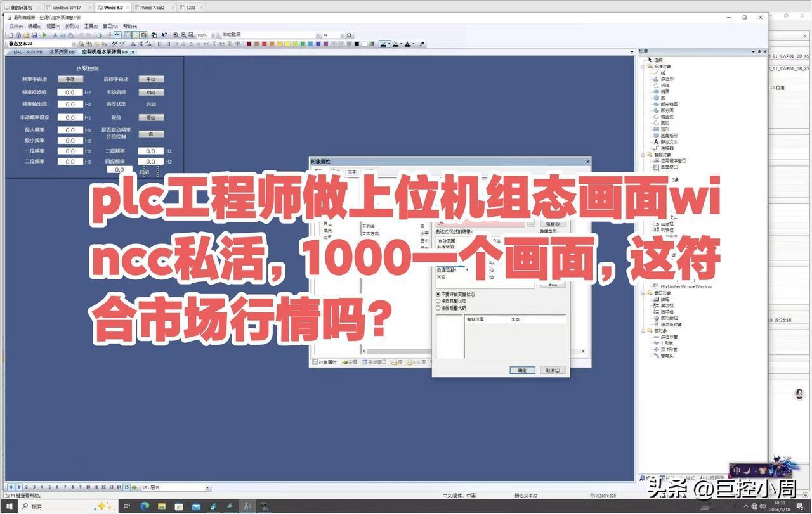Open the 编辑 menu
Screen dimensions: 812x514
pos(34,27)
